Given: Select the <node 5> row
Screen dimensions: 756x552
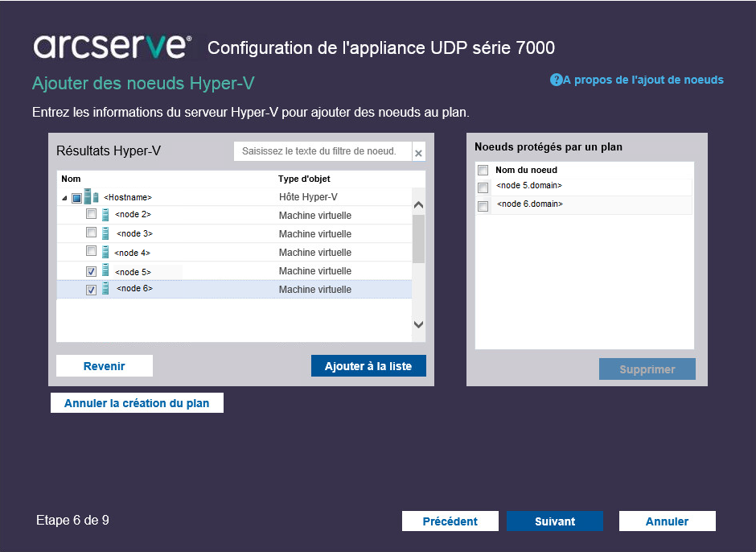Looking at the screenshot, I should [x=234, y=270].
